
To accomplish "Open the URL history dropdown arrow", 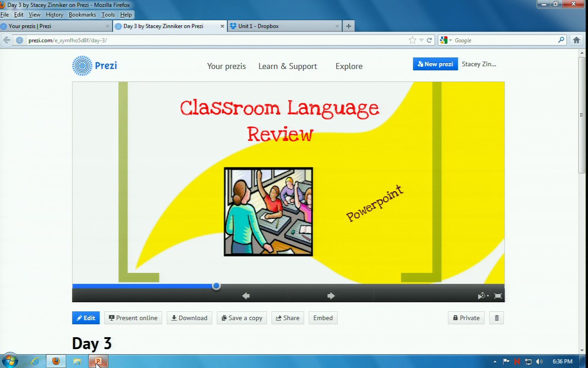I will [x=421, y=40].
